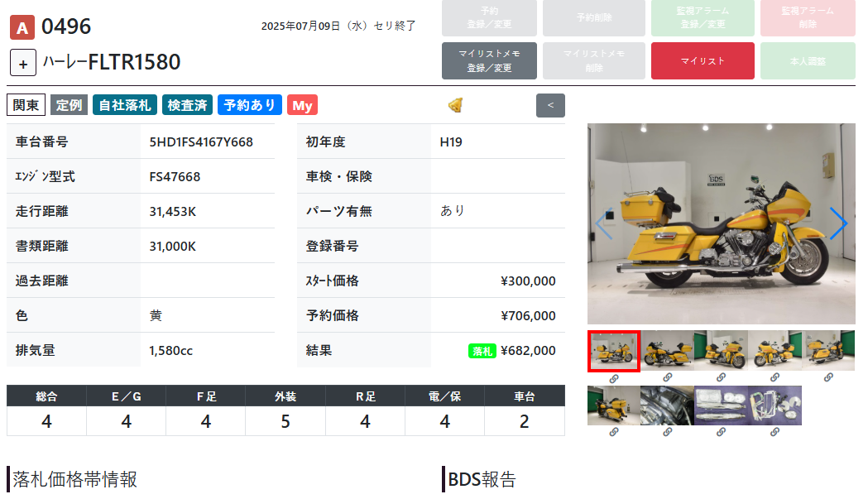Viewport: 868px width, 499px height.
Task: Click the 本人調整 button
Action: [x=808, y=61]
